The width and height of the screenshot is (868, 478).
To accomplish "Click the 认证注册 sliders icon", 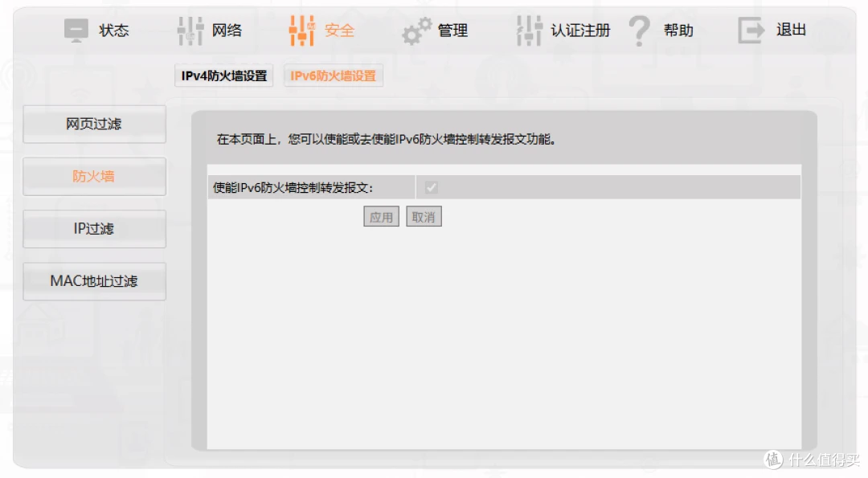I will [x=529, y=31].
